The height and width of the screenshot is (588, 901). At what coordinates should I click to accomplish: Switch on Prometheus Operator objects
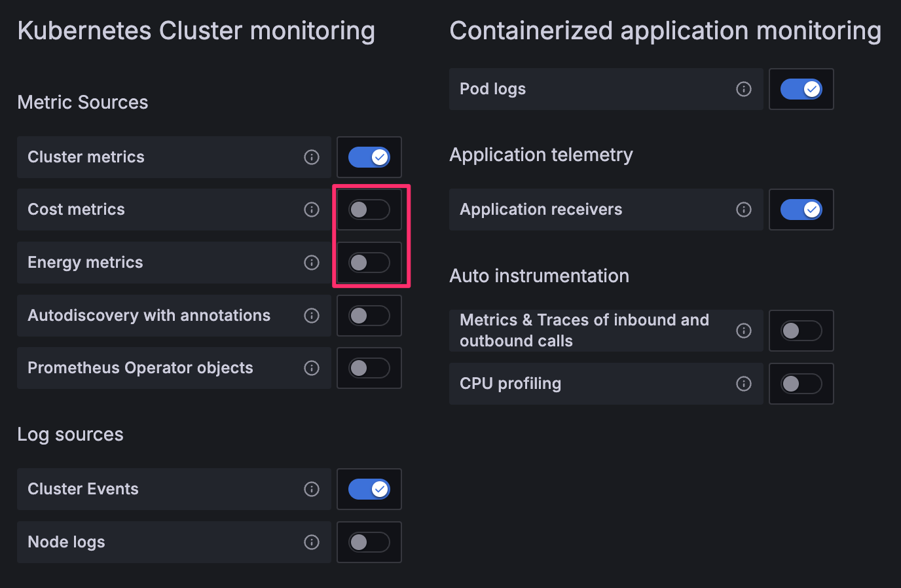(369, 368)
